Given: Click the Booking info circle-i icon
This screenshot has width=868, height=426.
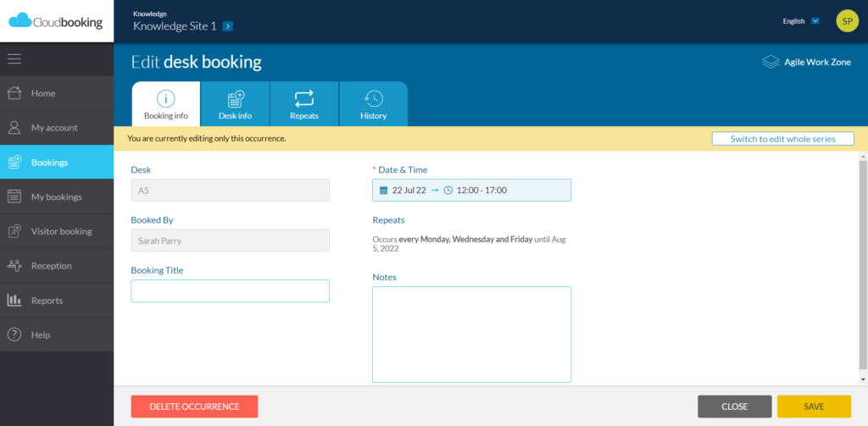Looking at the screenshot, I should [166, 99].
